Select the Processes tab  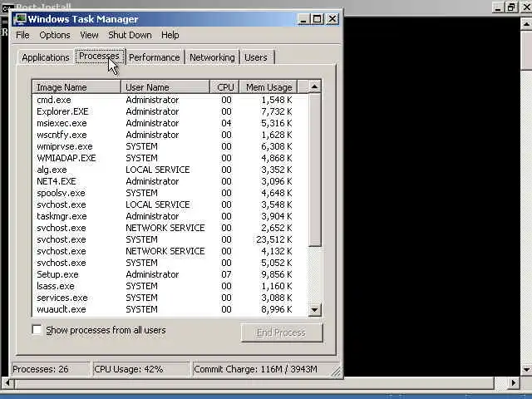pos(100,56)
